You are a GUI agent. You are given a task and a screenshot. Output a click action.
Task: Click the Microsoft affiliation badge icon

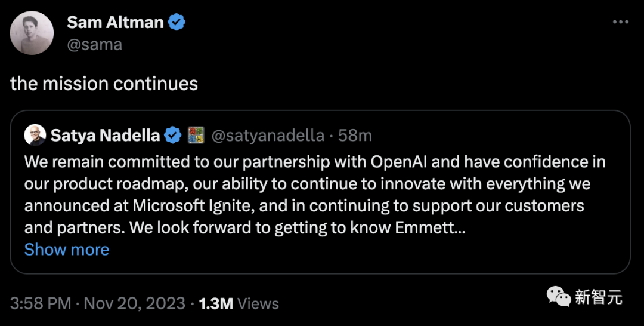(196, 136)
